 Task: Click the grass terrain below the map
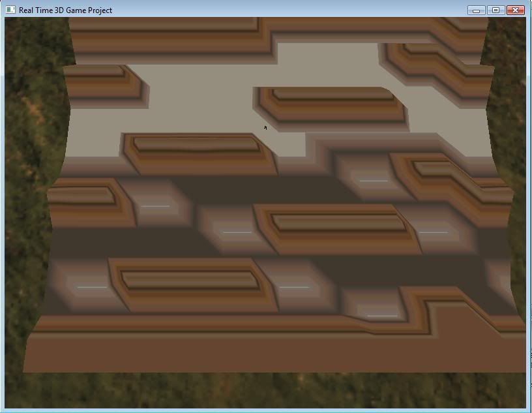(x=261, y=391)
